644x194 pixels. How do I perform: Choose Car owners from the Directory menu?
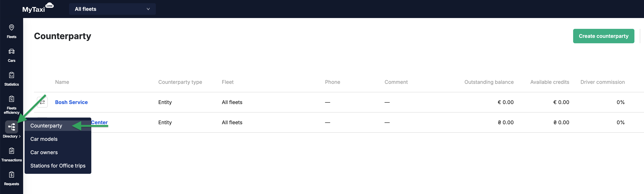coord(44,152)
